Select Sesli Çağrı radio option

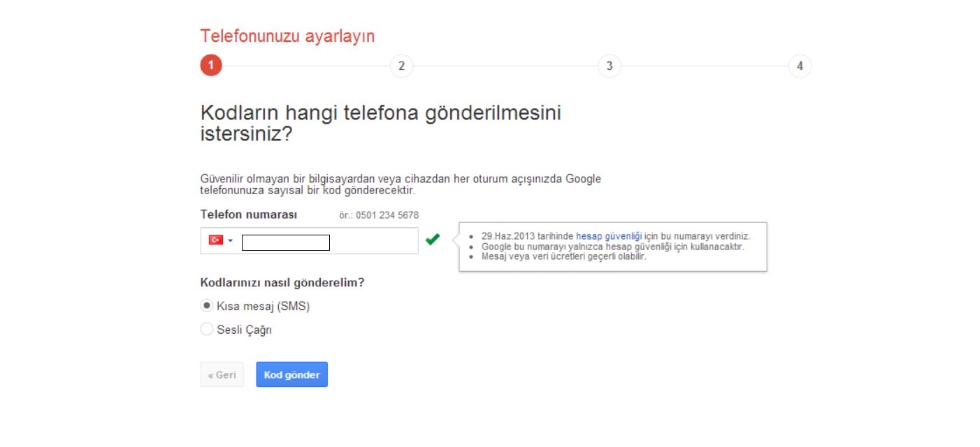[x=207, y=329]
